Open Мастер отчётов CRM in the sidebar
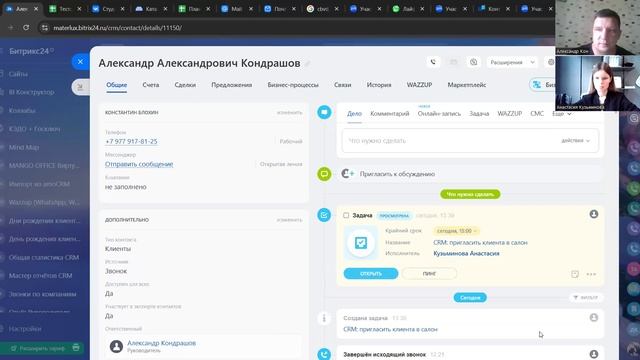This screenshot has width=640, height=360. (x=40, y=276)
